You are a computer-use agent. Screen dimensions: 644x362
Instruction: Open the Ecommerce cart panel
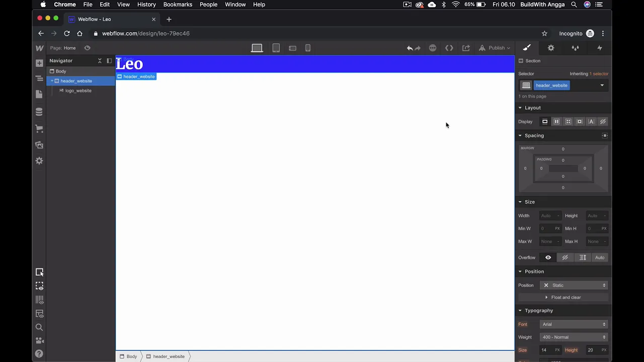39,129
